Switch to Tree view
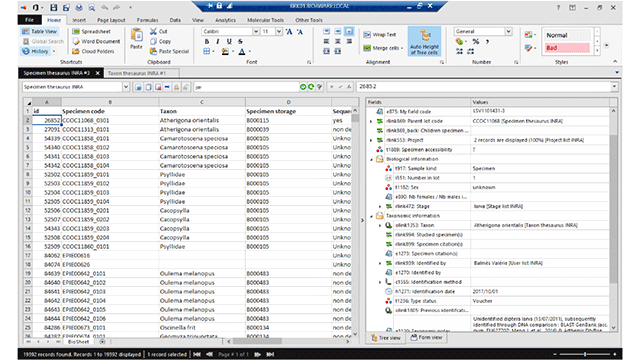Image resolution: width=640 pixels, height=360 pixels. tap(386, 338)
